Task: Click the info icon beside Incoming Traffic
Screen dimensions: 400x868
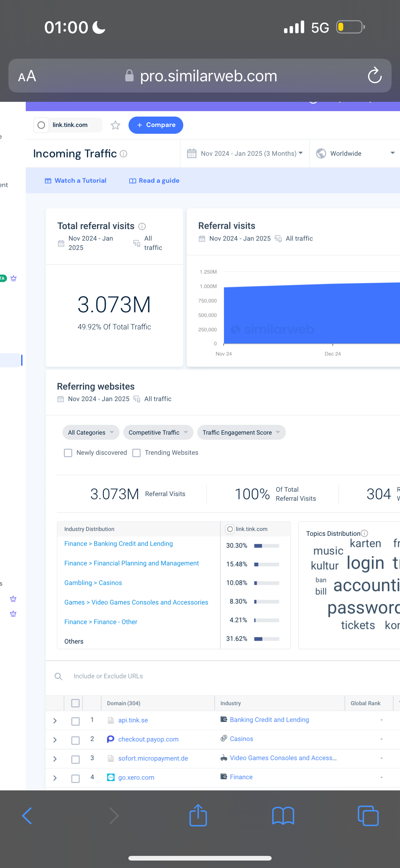Action: (124, 154)
